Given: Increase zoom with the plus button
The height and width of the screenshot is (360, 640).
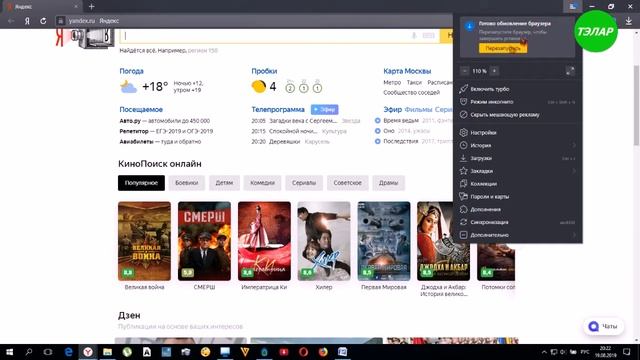Looking at the screenshot, I should [494, 71].
